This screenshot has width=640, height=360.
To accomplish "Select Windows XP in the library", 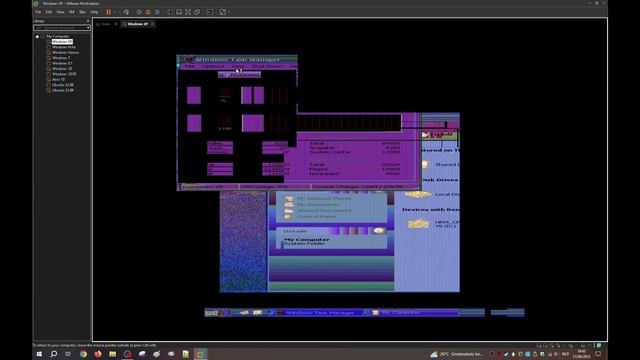I will click(62, 42).
